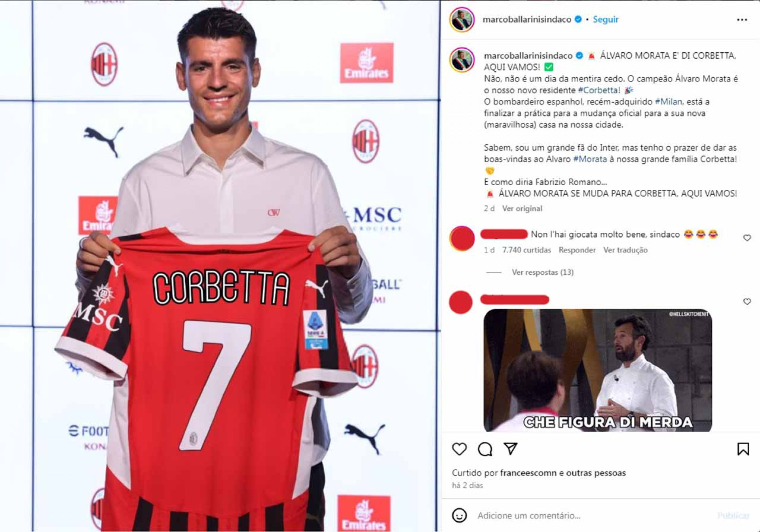
Task: Like the GIF comment with heart
Action: pyautogui.click(x=747, y=302)
